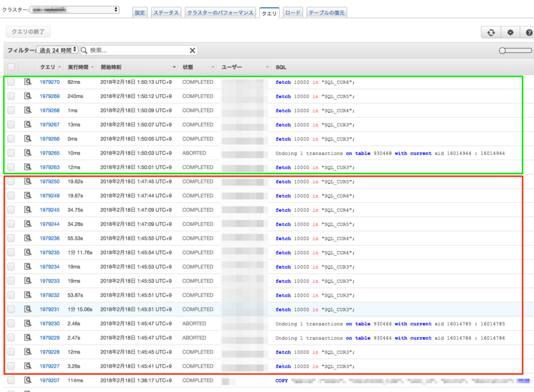Open the ユーザー column header dropdown arrow
This screenshot has height=392, width=534.
tap(267, 67)
